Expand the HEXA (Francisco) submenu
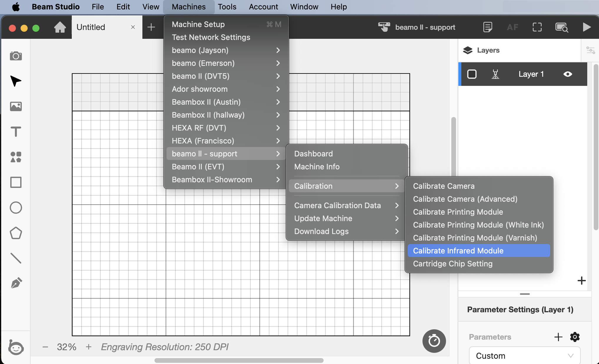 226,141
